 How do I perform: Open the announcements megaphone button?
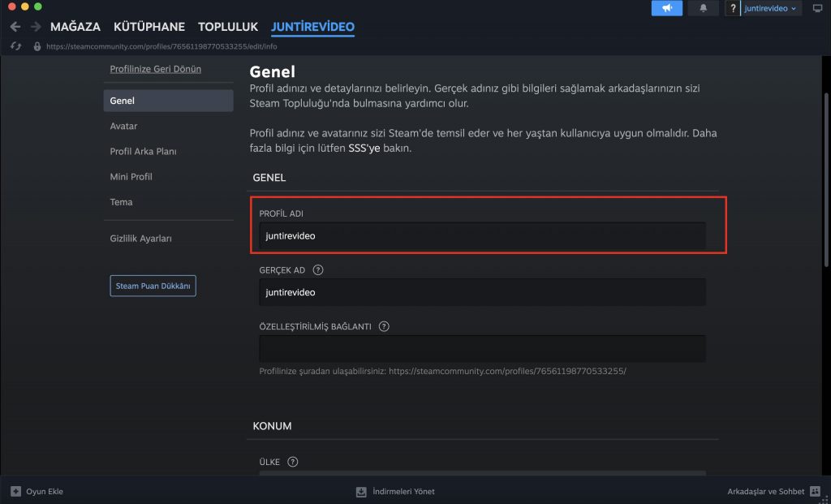tap(667, 8)
